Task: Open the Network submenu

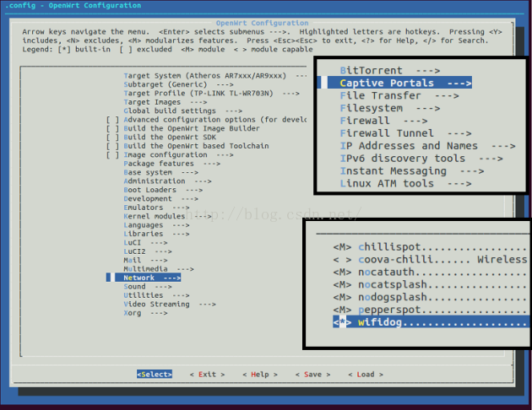Action: (150, 278)
